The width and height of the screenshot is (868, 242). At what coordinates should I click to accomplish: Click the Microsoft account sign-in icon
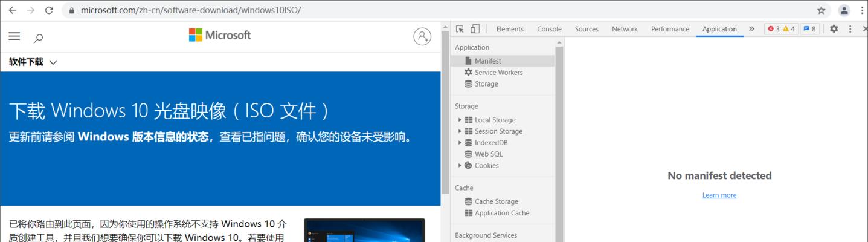pyautogui.click(x=422, y=36)
